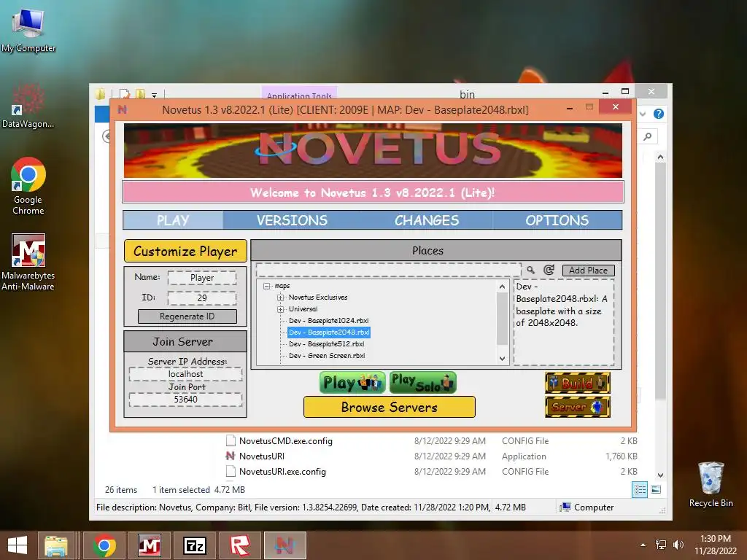The width and height of the screenshot is (747, 560).
Task: Switch to the CHANGES tab
Action: click(x=426, y=220)
